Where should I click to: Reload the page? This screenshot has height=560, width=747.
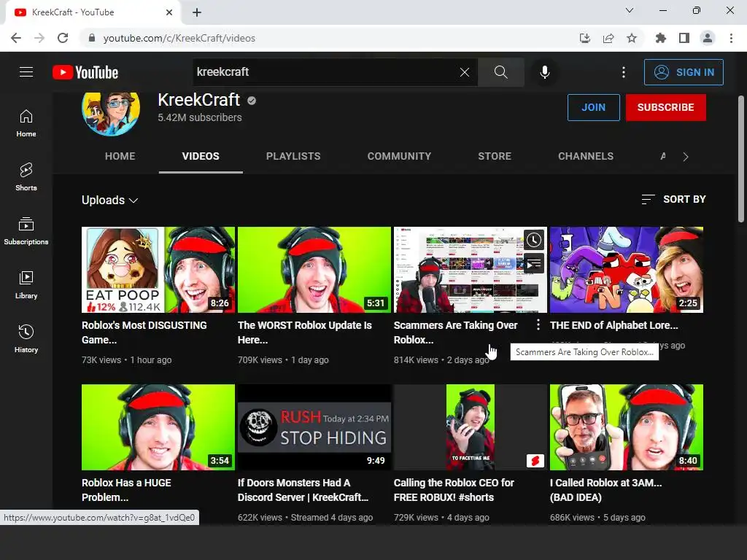pos(63,38)
